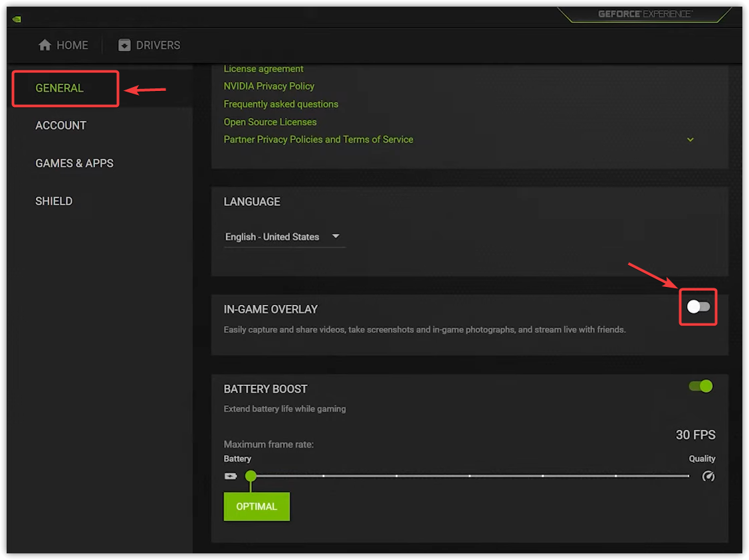
Task: Enable the In-Game Overlay toggle
Action: pyautogui.click(x=698, y=307)
